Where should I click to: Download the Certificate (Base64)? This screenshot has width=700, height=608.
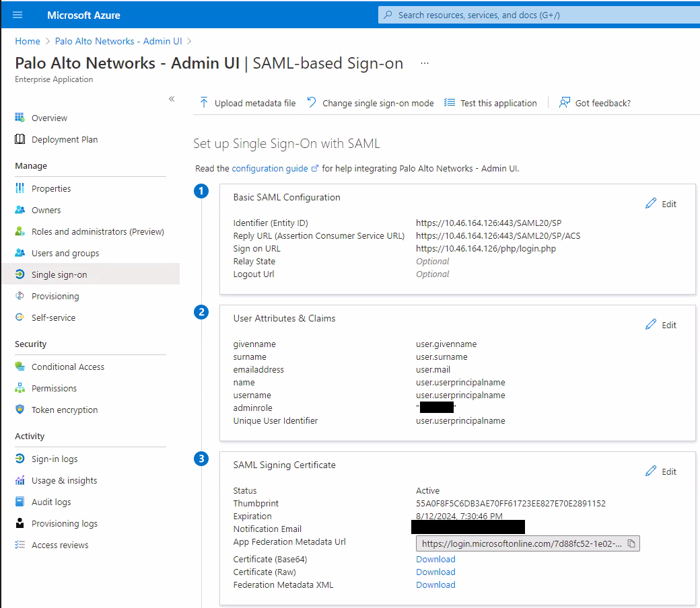click(x=435, y=559)
